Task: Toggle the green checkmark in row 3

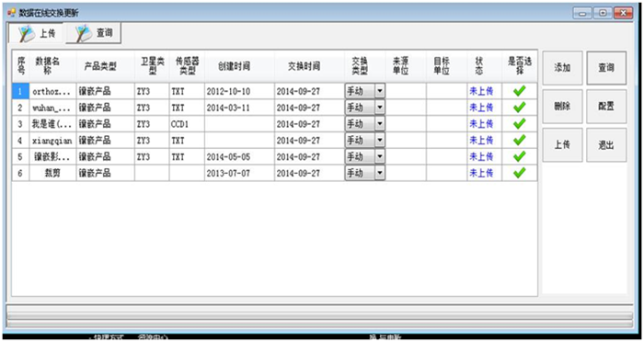Action: pos(520,123)
